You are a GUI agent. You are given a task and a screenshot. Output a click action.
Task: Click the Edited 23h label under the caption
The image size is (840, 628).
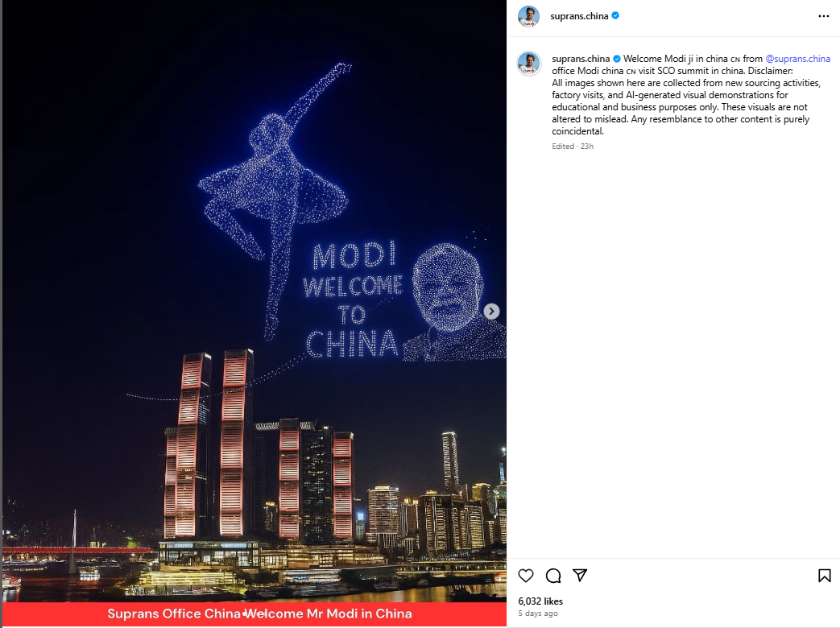pyautogui.click(x=573, y=146)
